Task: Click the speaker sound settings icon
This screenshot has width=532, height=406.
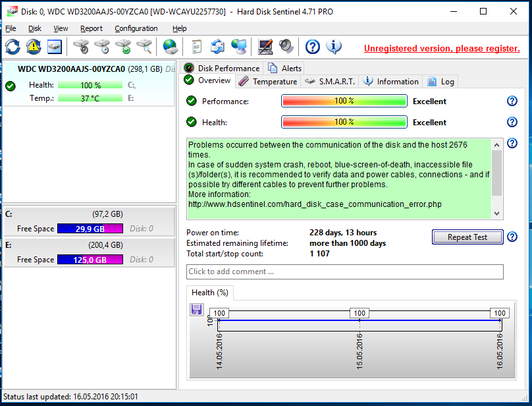Action: pos(284,47)
